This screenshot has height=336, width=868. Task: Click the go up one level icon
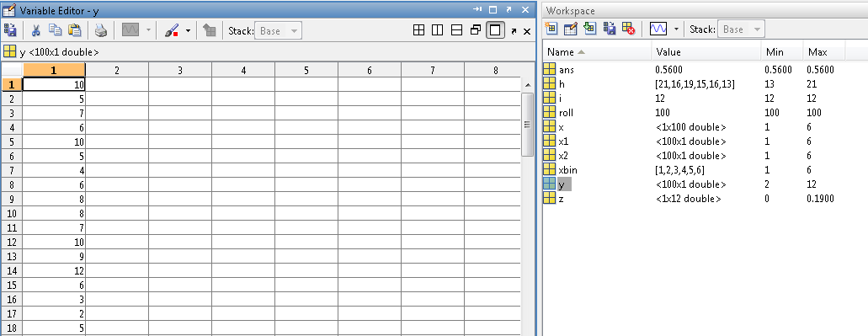pyautogui.click(x=210, y=30)
